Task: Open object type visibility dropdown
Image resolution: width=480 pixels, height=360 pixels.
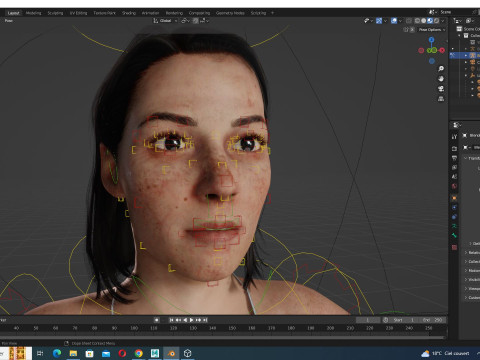Action: point(368,21)
